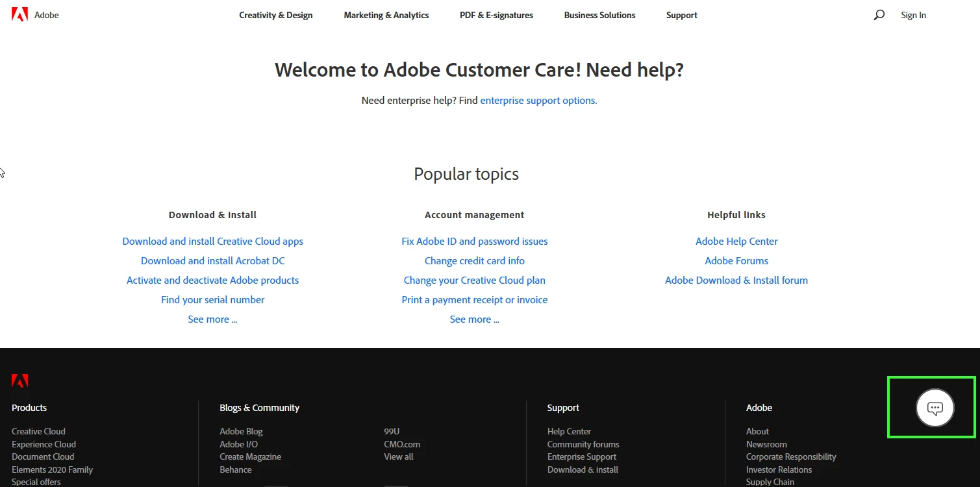Click the Welcome to Adobe Customer Care heading
980x487 pixels.
point(479,70)
